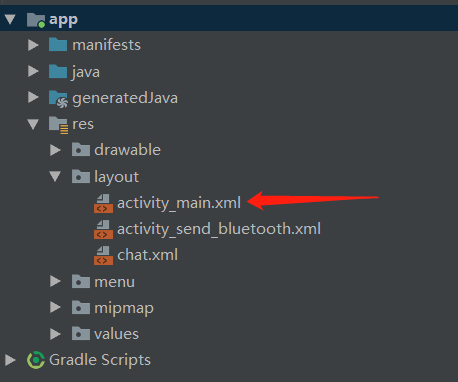Click the Gradle Scripts icon

[x=36, y=360]
